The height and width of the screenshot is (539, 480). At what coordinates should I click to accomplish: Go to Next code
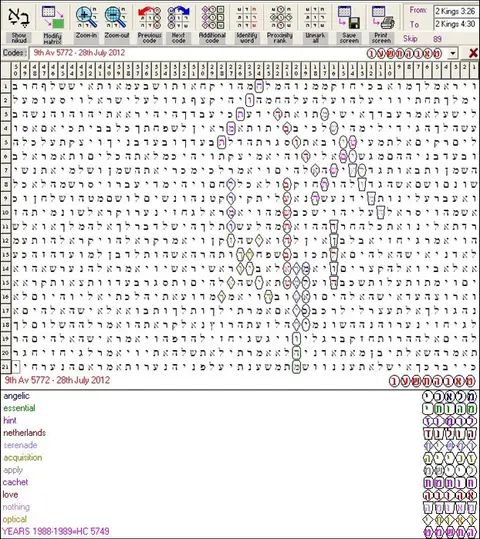pos(178,24)
